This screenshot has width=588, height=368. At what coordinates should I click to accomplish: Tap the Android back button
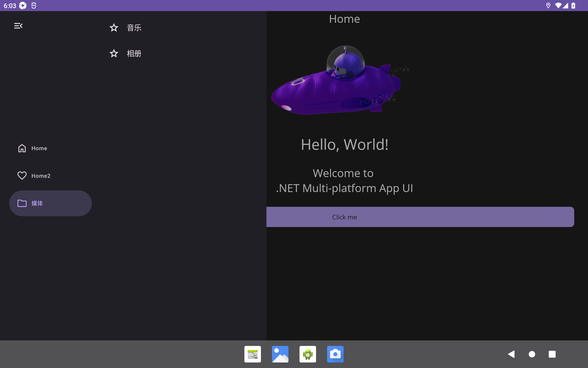(511, 354)
